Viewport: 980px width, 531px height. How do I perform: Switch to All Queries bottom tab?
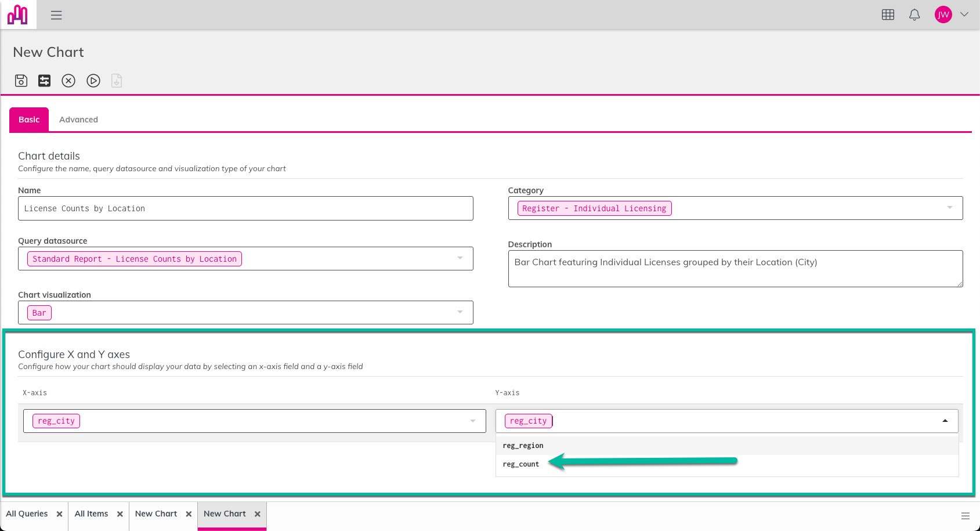27,514
